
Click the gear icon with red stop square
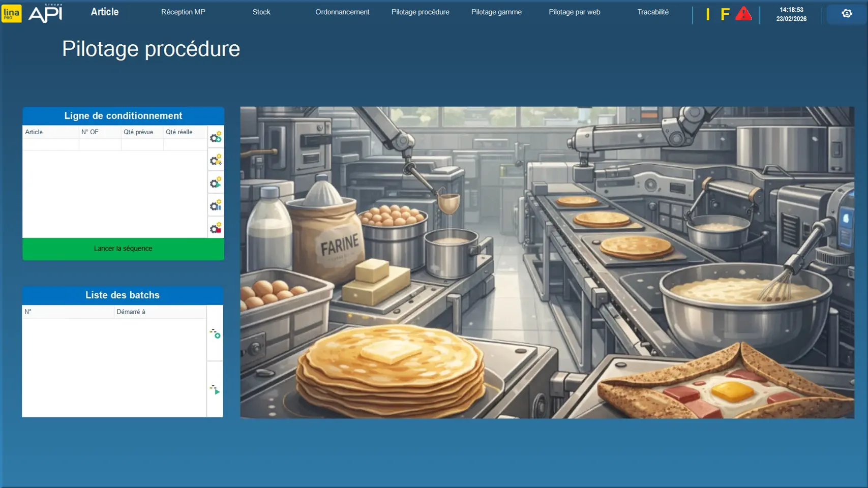click(216, 228)
